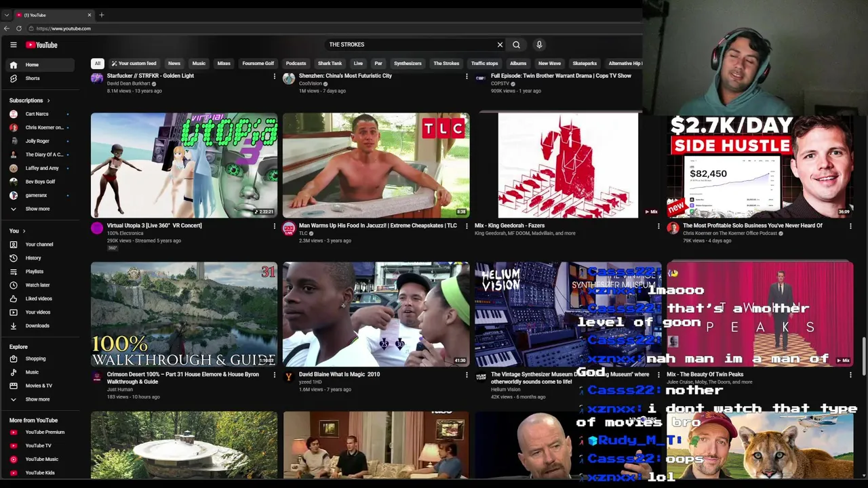This screenshot has width=868, height=488.
Task: Show more under Explore
Action: (x=41, y=399)
